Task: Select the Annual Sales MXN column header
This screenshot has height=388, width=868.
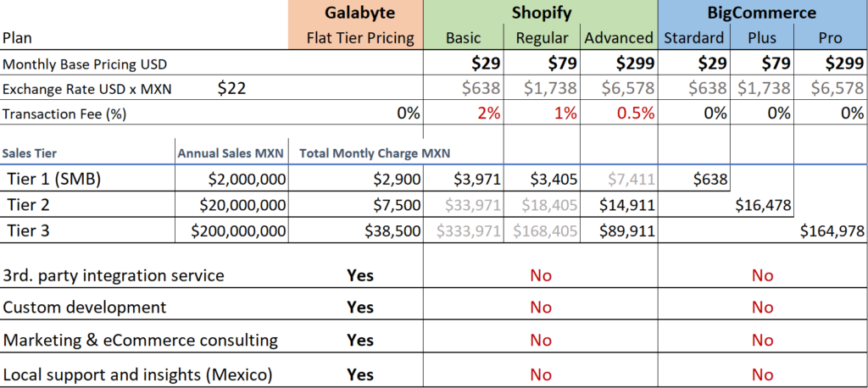Action: click(x=231, y=153)
